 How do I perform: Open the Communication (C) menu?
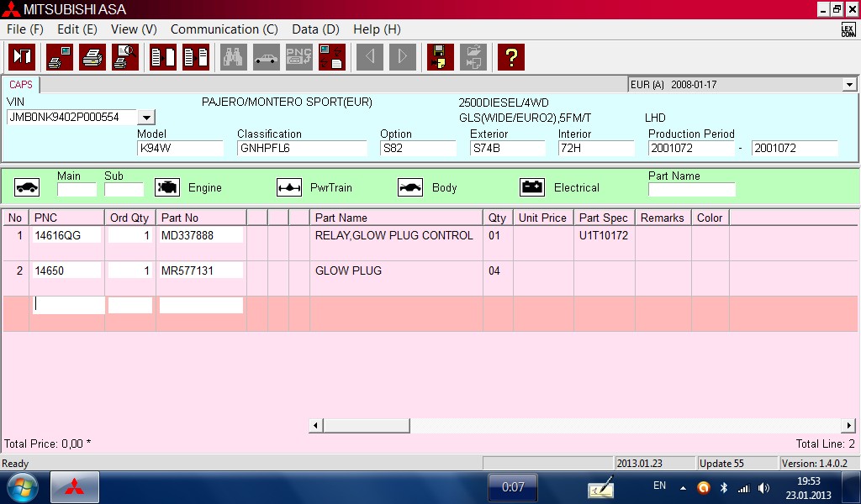[224, 29]
